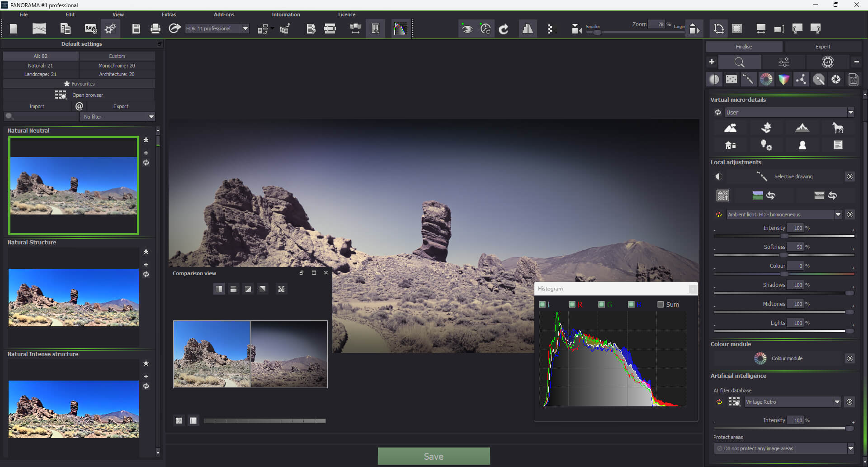The height and width of the screenshot is (467, 868).
Task: Switch to the Expert tab
Action: click(x=822, y=46)
